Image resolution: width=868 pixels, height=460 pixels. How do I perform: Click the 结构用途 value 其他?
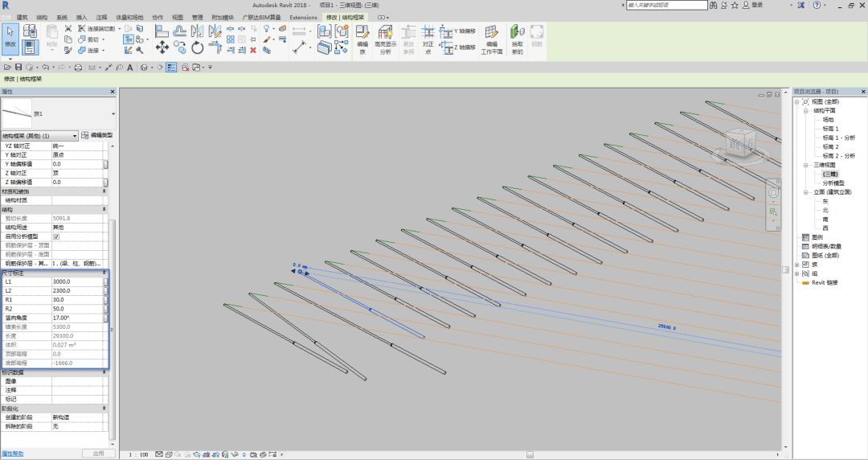click(x=77, y=228)
